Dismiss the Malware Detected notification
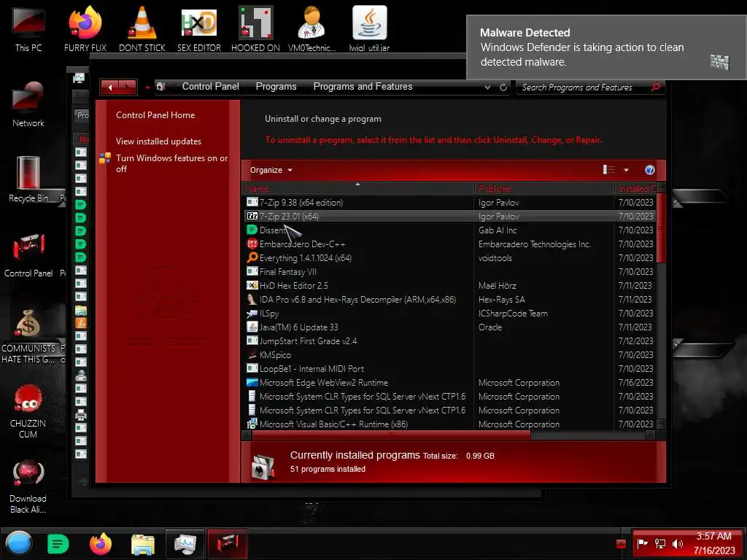 (606, 47)
